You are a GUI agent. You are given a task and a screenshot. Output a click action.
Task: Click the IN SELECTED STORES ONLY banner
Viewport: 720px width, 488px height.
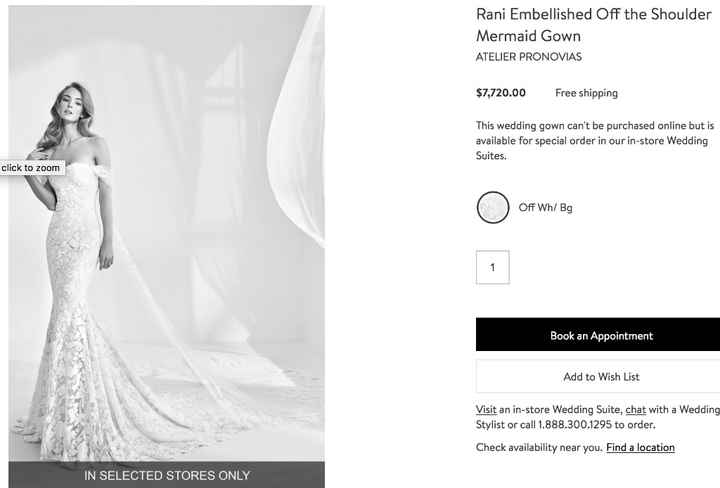tap(167, 475)
